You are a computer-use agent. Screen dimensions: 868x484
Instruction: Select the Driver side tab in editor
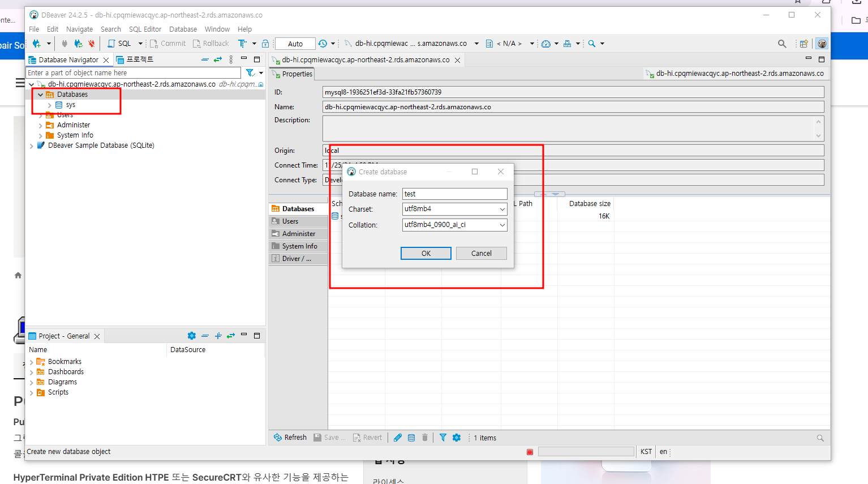pyautogui.click(x=298, y=259)
